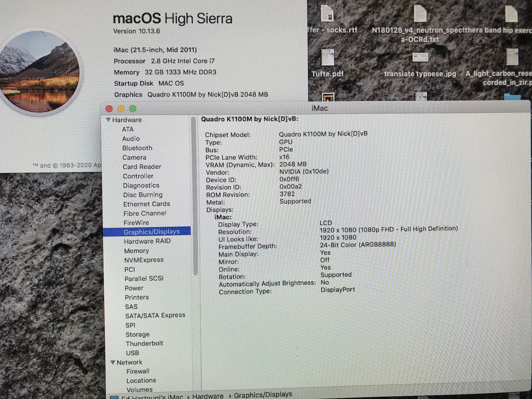Click the Resolution value with Full High Definition
The image size is (532, 399).
389,229
